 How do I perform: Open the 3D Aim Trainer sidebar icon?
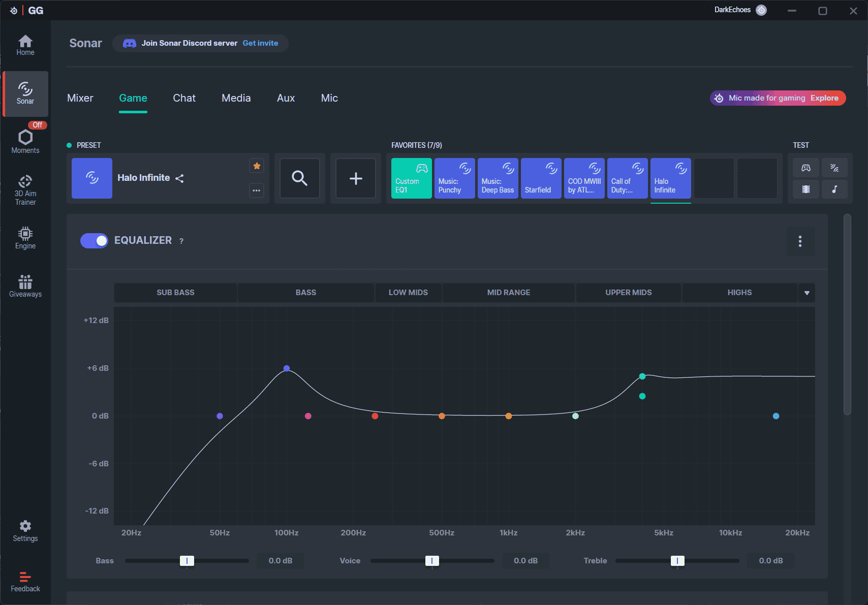pos(25,189)
